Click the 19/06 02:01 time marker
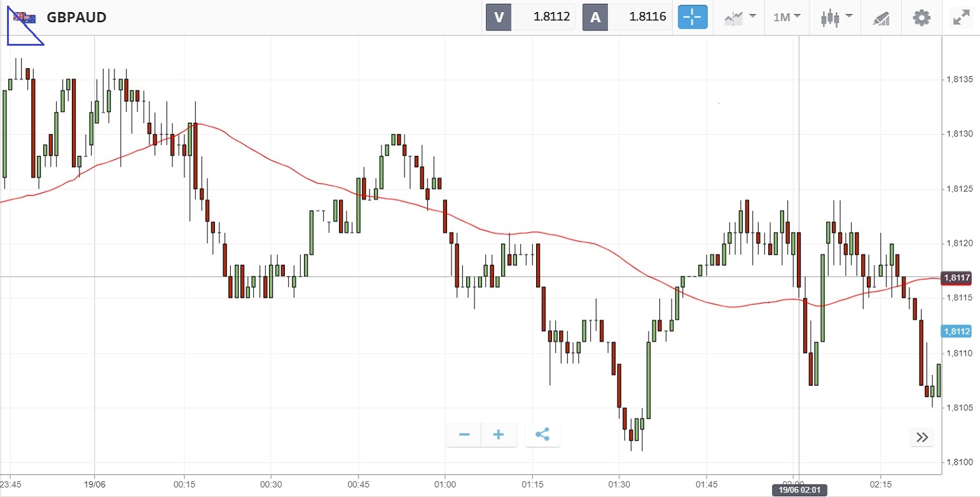 799,490
